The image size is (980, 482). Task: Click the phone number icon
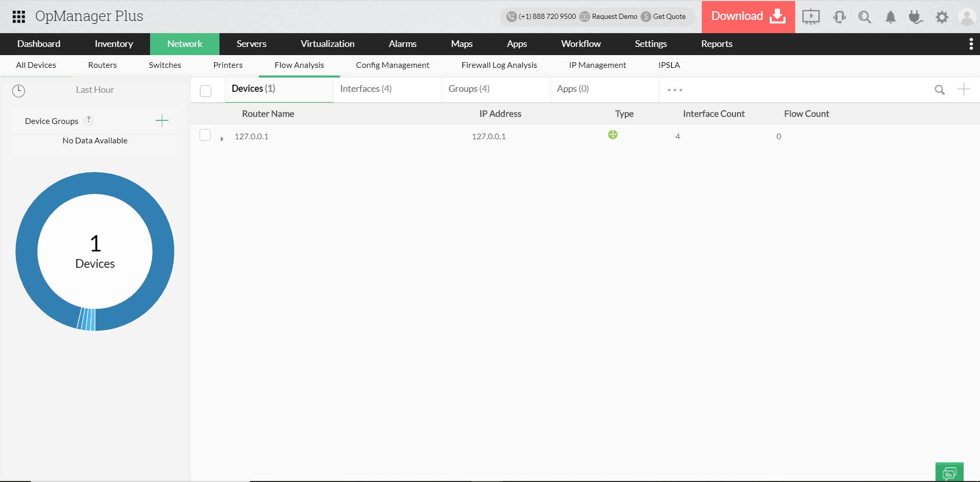pyautogui.click(x=511, y=17)
